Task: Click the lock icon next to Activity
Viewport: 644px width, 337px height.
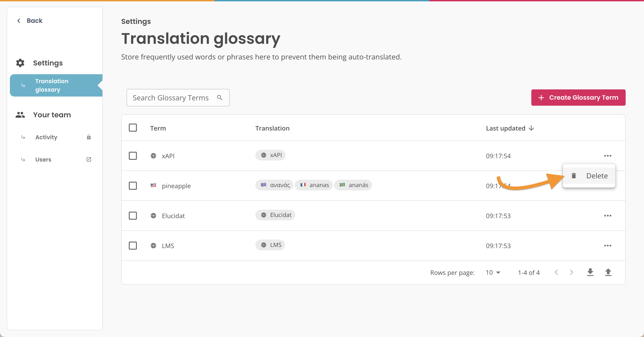Action: coord(89,137)
